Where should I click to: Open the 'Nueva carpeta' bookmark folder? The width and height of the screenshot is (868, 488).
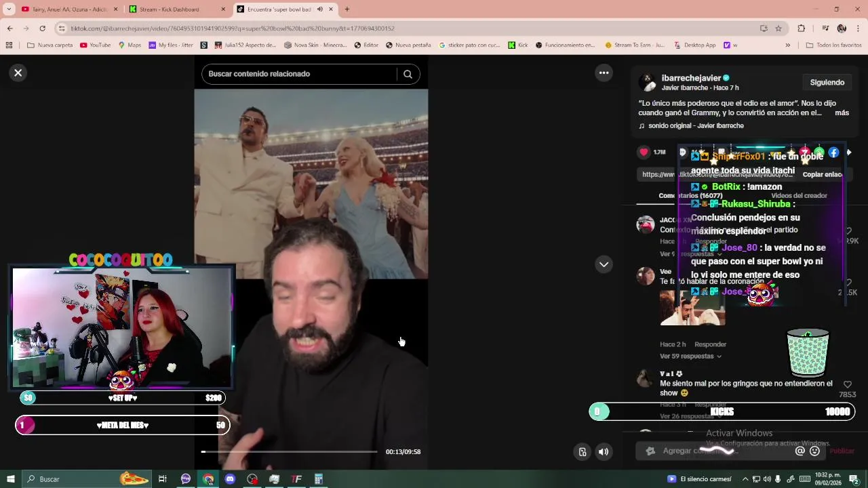coord(50,45)
